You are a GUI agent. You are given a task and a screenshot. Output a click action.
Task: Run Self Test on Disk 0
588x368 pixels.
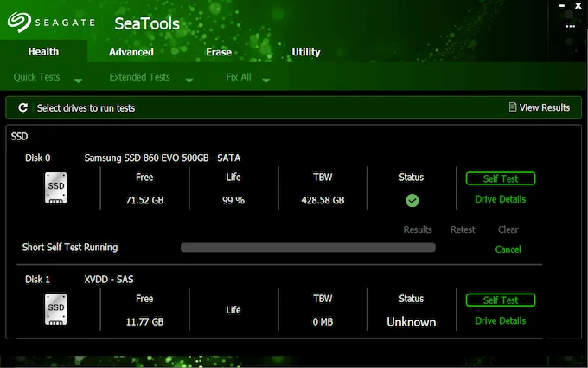(x=501, y=178)
